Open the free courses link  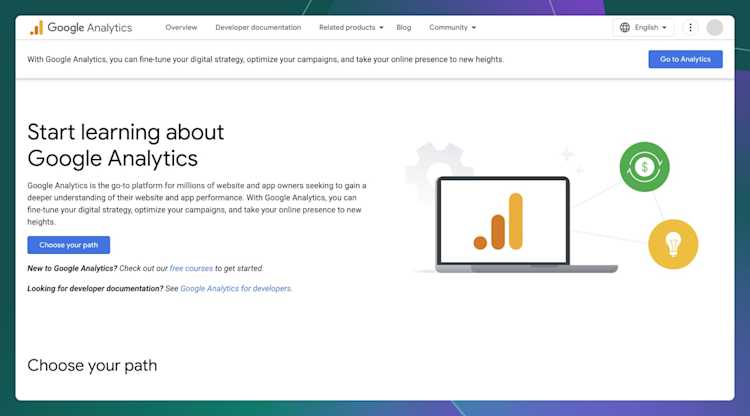[191, 268]
